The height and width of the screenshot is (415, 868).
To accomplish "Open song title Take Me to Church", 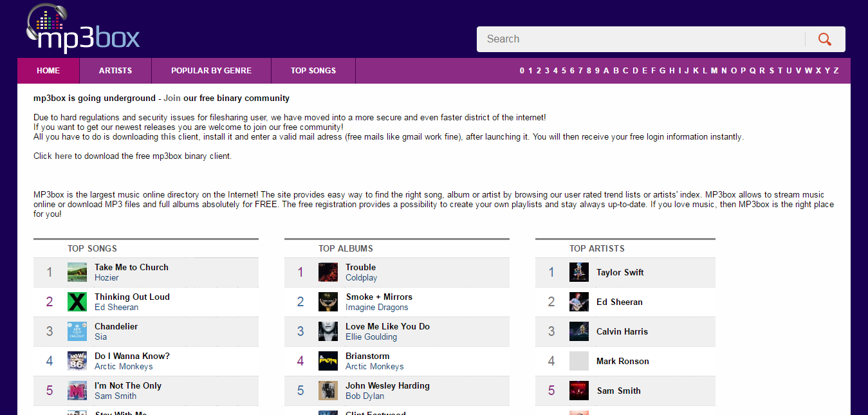I will [x=131, y=267].
